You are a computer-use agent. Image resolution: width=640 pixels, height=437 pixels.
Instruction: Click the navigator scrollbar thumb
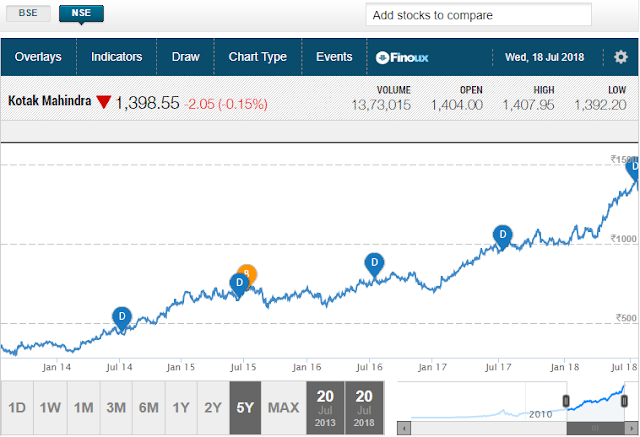point(596,428)
